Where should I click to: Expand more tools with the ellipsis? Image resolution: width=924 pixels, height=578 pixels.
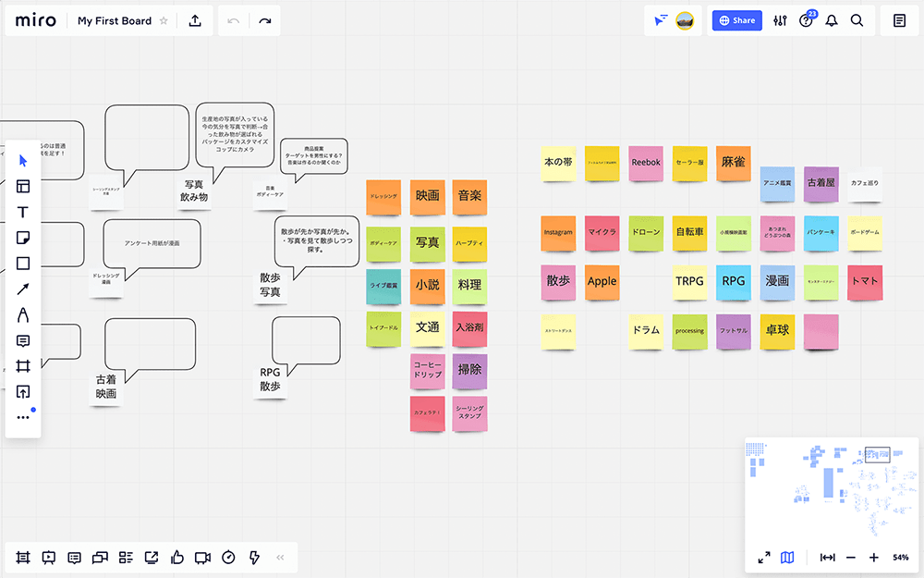pos(23,417)
